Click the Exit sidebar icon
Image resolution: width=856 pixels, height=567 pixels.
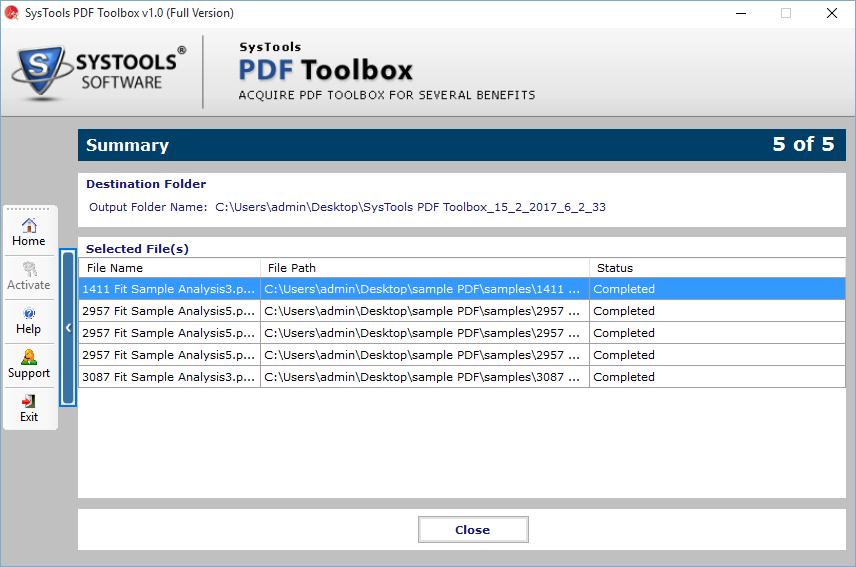pyautogui.click(x=29, y=409)
